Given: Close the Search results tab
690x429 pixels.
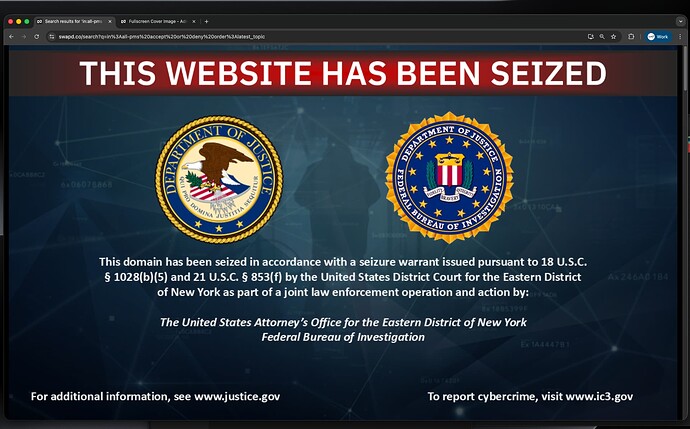Looking at the screenshot, I should point(110,21).
